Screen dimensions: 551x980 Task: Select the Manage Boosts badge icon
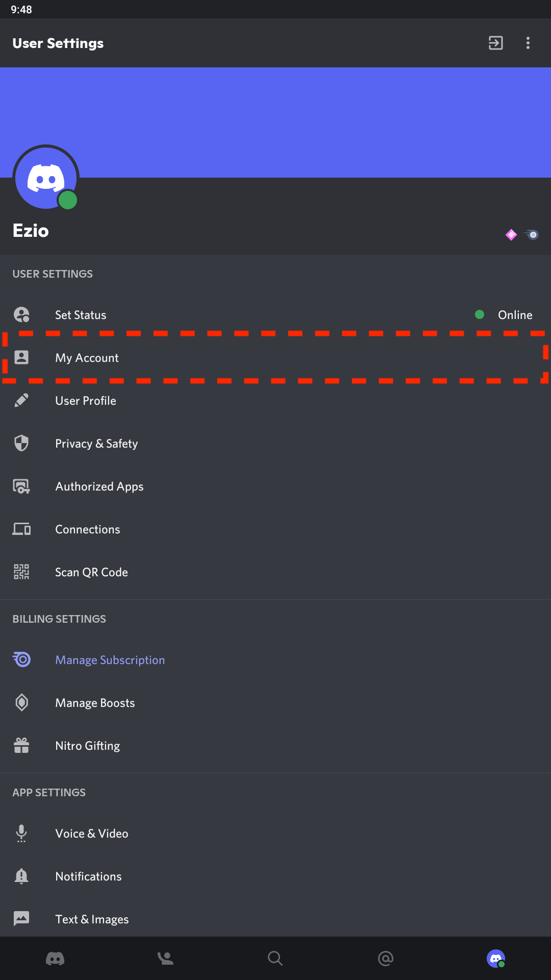coord(21,702)
